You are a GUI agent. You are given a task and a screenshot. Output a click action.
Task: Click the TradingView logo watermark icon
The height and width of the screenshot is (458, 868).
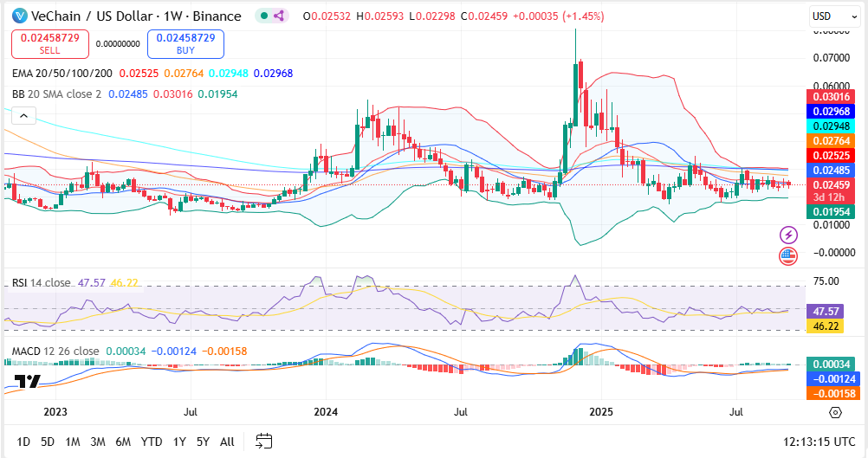(x=27, y=382)
